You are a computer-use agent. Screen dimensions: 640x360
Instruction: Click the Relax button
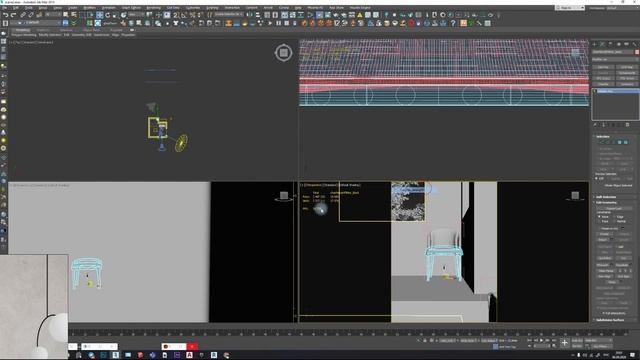tap(611, 282)
